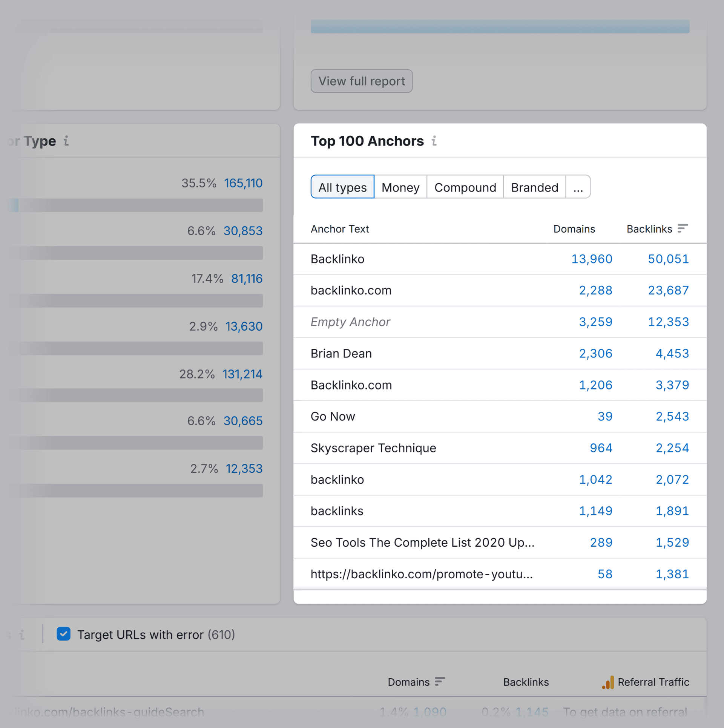Viewport: 724px width, 728px height.
Task: Select the All types filter
Action: [x=342, y=187]
